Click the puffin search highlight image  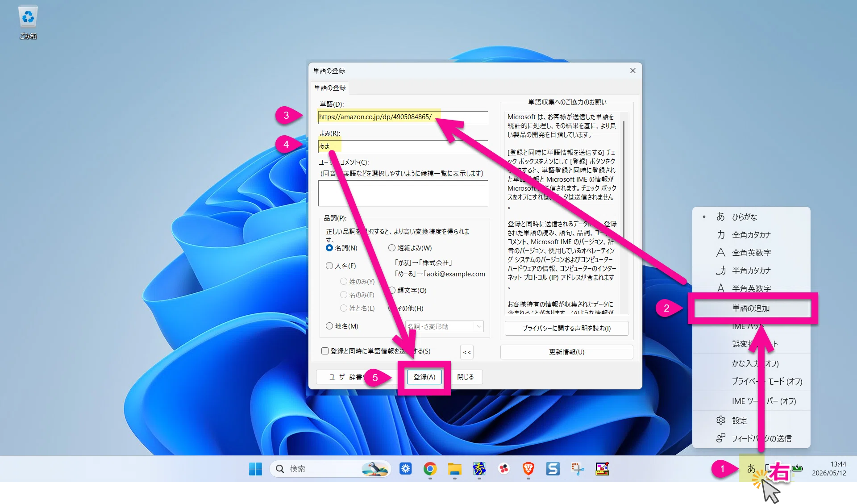click(374, 469)
